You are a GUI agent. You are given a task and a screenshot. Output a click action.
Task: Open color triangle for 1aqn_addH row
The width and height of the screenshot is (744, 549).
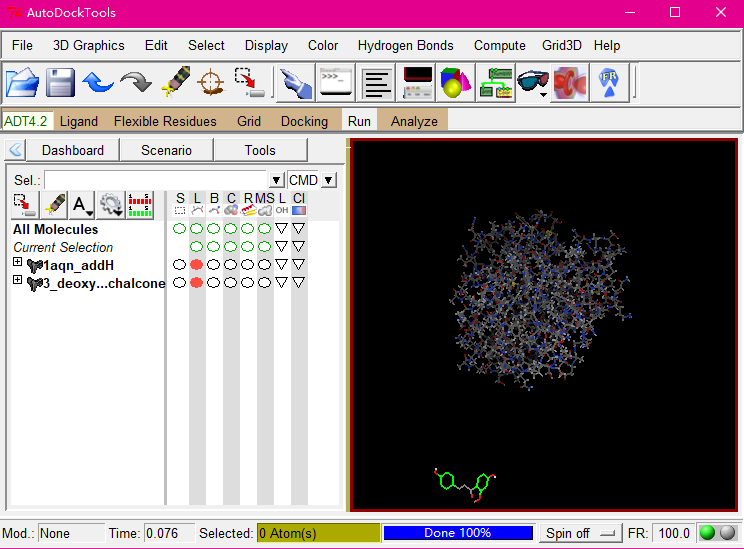298,265
